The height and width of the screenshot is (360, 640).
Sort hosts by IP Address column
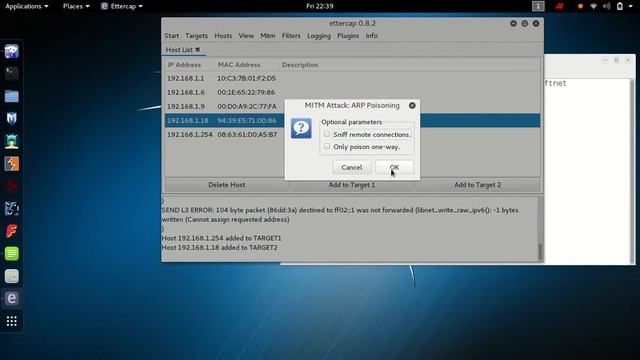point(184,65)
